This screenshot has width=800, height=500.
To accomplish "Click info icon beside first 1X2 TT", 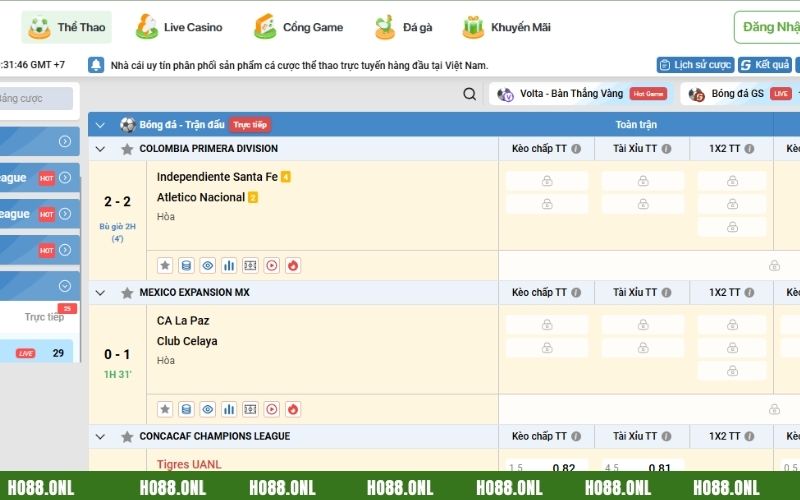I will (x=749, y=149).
